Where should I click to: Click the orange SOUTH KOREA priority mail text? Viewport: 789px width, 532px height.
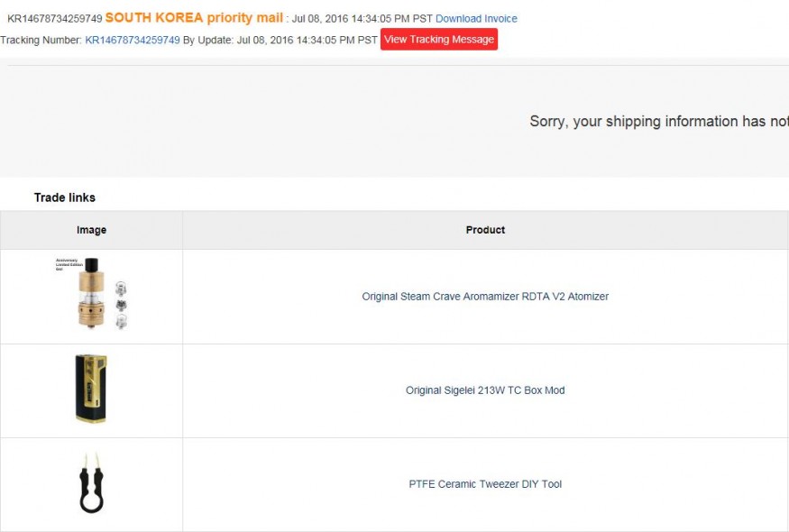194,18
